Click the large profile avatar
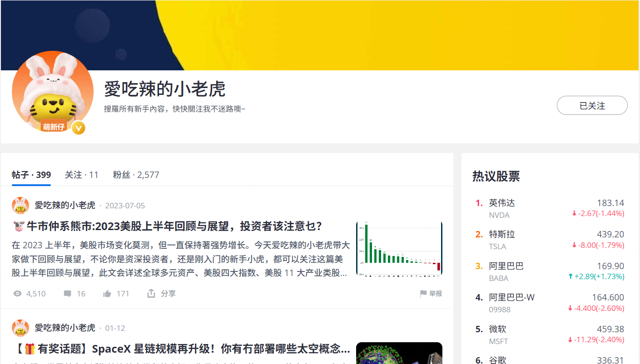The height and width of the screenshot is (364, 640). [53, 92]
